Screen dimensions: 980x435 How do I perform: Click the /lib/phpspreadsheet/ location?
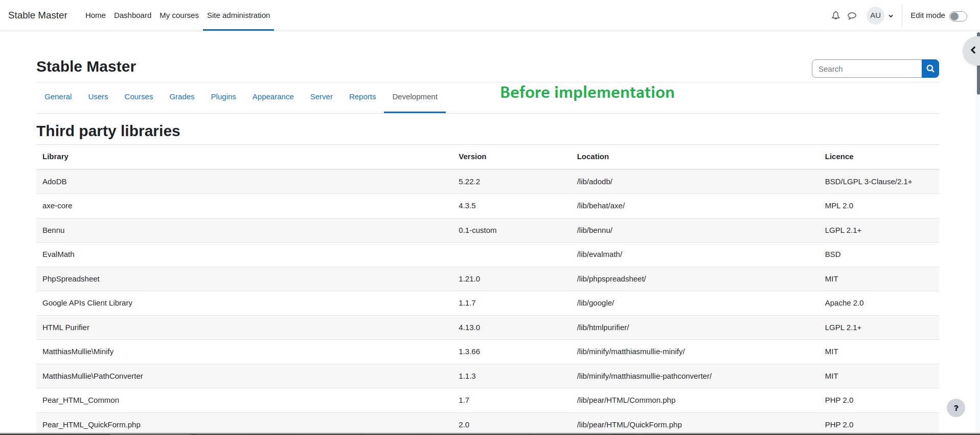tap(611, 279)
